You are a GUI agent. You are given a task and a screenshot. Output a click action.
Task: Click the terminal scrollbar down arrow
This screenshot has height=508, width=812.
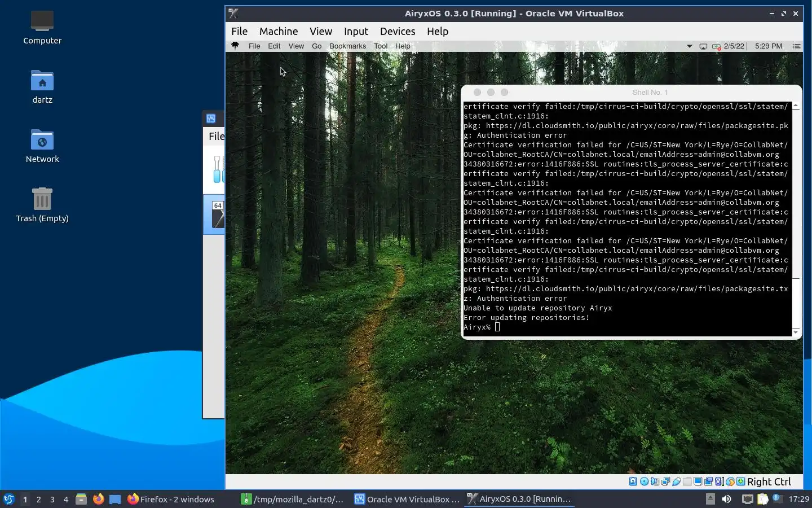tap(796, 332)
